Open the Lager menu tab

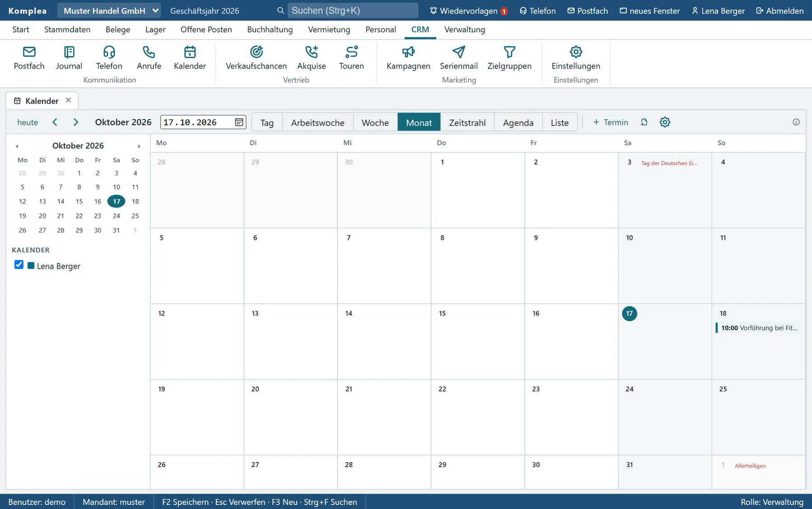pyautogui.click(x=155, y=29)
